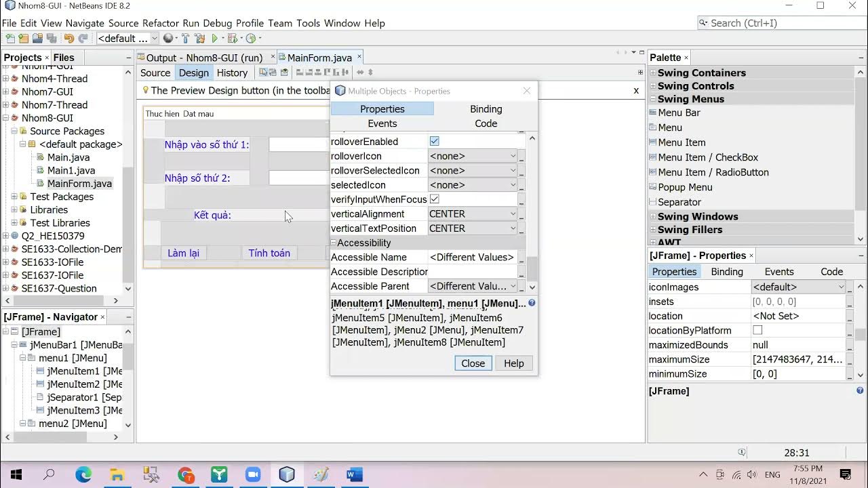The height and width of the screenshot is (488, 868).
Task: Open the Tools menu
Action: 308,23
